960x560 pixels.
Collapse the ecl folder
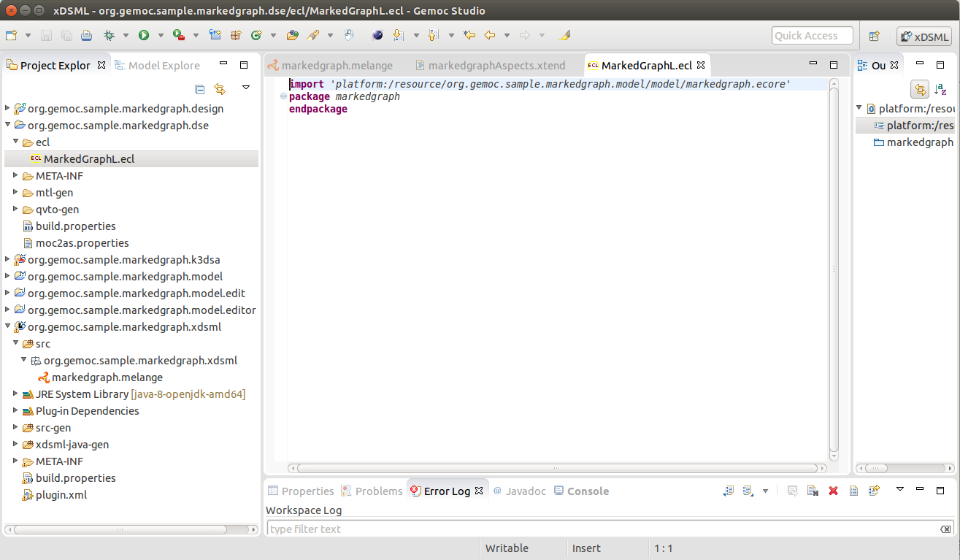(16, 142)
